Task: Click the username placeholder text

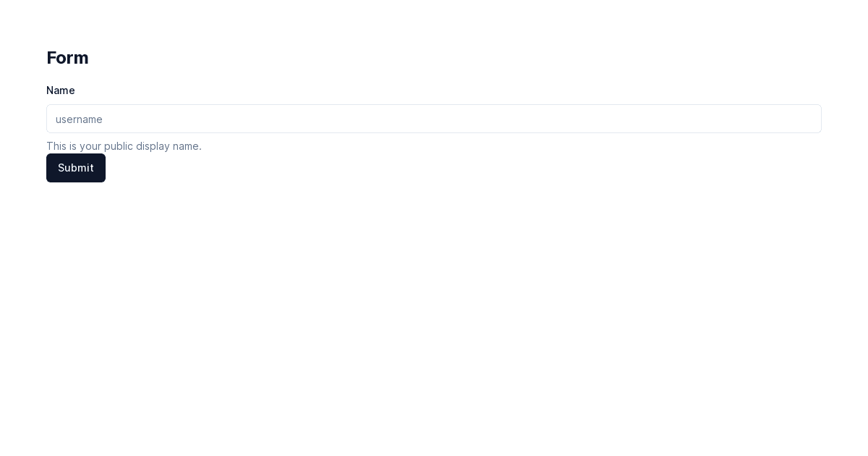Action: point(80,119)
